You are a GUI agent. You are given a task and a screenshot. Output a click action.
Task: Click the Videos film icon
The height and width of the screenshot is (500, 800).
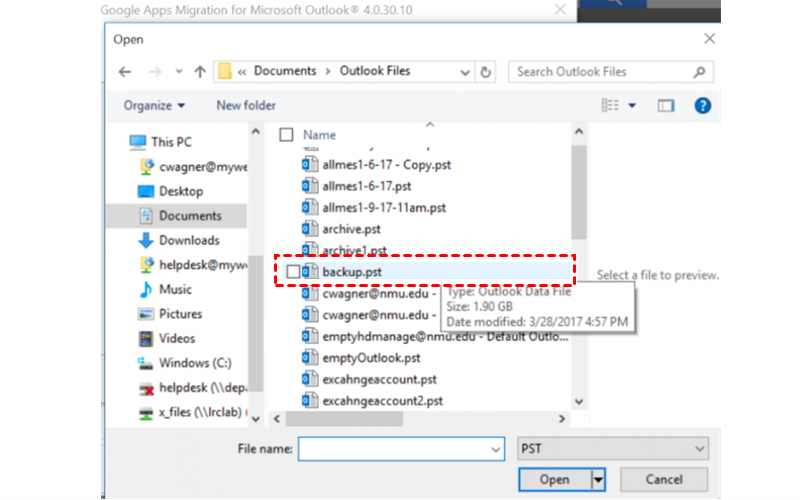coord(145,338)
